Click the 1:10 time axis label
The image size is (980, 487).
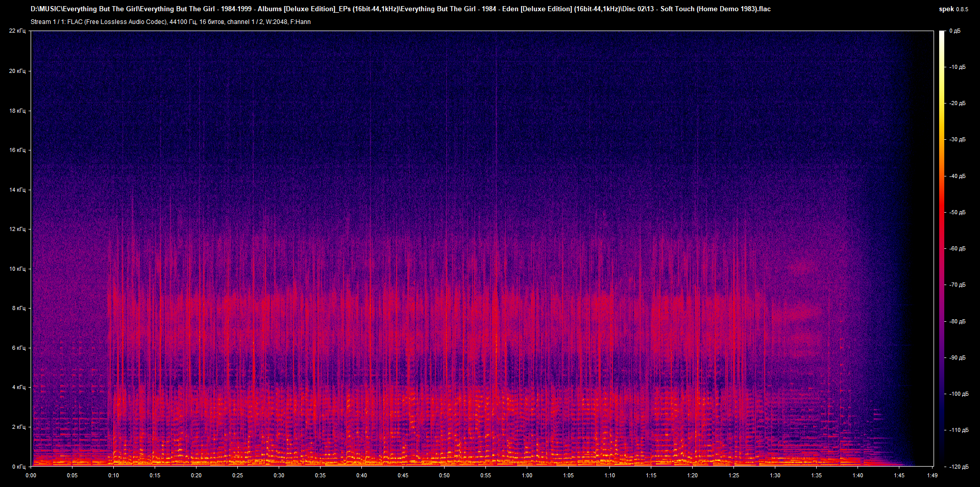[x=609, y=475]
